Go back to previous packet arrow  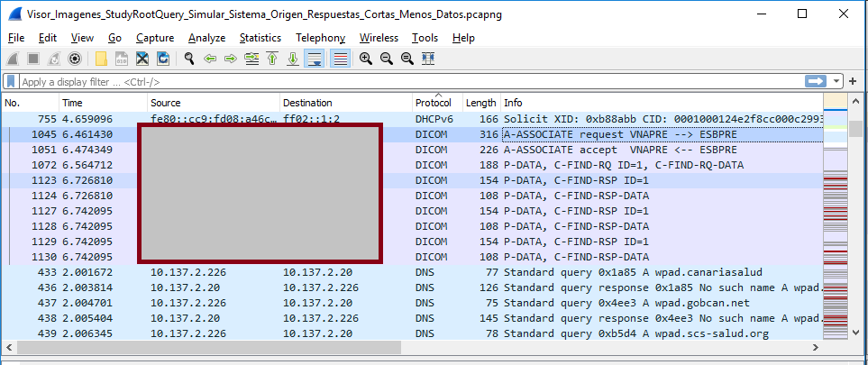click(210, 59)
